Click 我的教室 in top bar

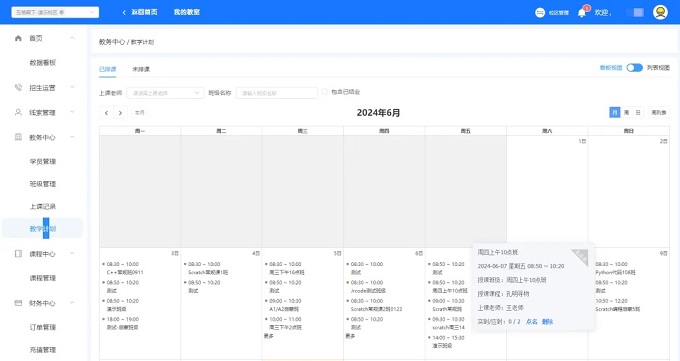[186, 12]
